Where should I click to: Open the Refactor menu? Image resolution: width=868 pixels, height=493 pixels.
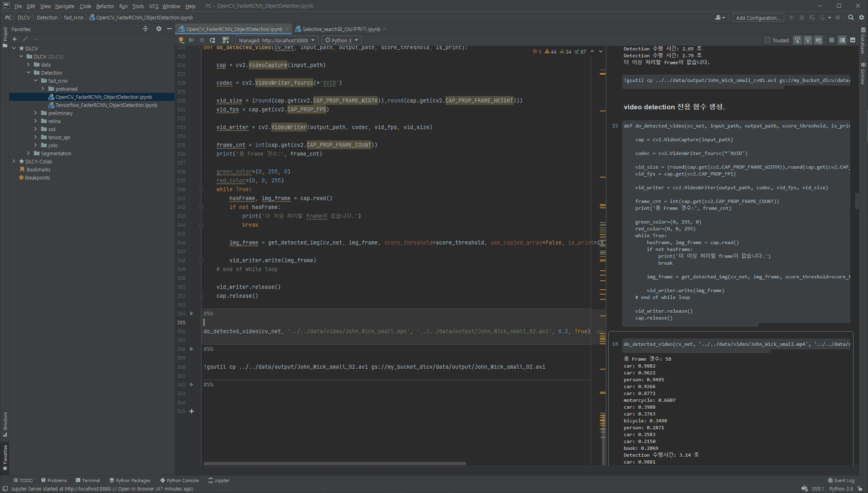[105, 6]
